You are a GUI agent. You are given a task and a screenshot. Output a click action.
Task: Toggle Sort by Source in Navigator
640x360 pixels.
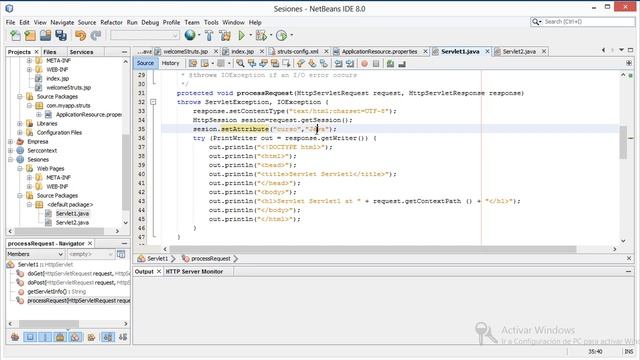[x=123, y=337]
